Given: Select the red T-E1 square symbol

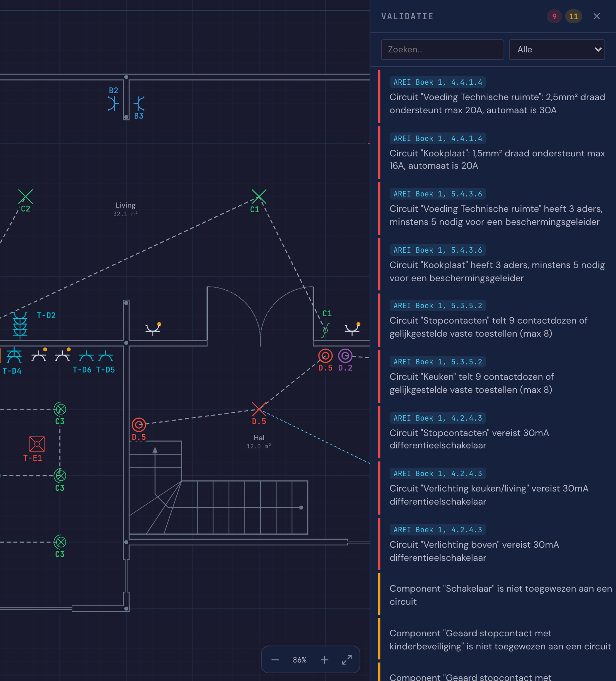Looking at the screenshot, I should [x=37, y=444].
